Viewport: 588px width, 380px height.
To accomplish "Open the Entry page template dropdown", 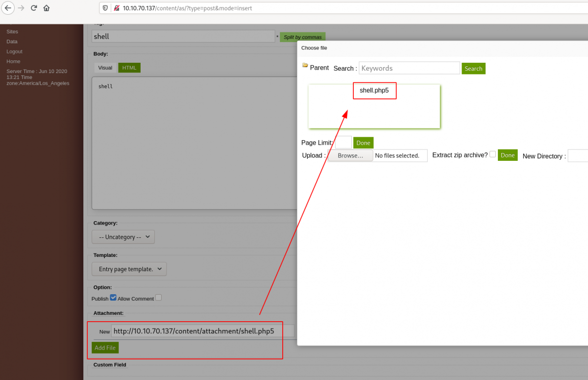I will coord(129,269).
